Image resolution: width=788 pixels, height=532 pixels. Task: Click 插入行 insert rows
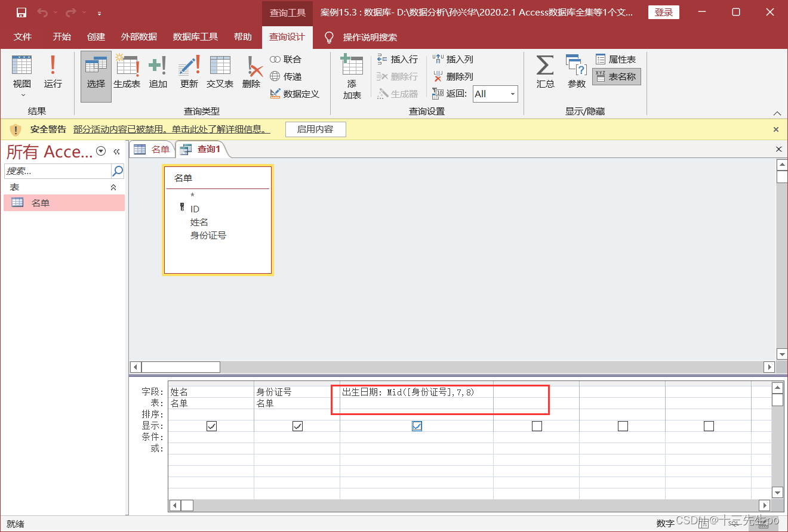pos(398,60)
